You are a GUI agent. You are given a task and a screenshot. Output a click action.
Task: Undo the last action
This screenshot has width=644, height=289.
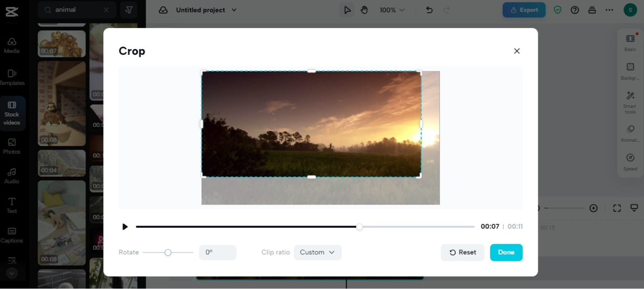[429, 10]
